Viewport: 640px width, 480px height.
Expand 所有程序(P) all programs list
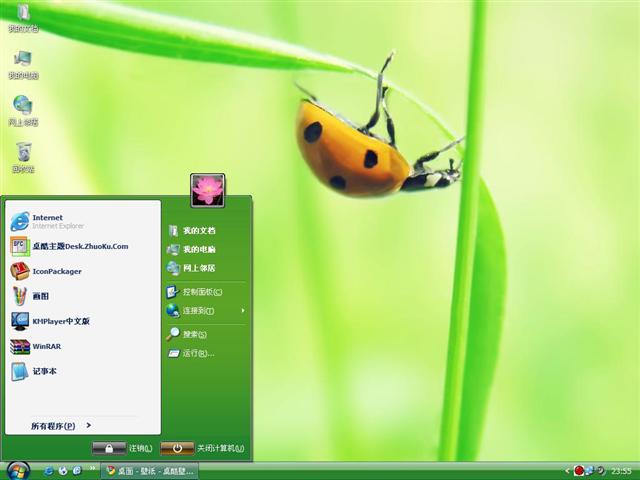[x=60, y=426]
